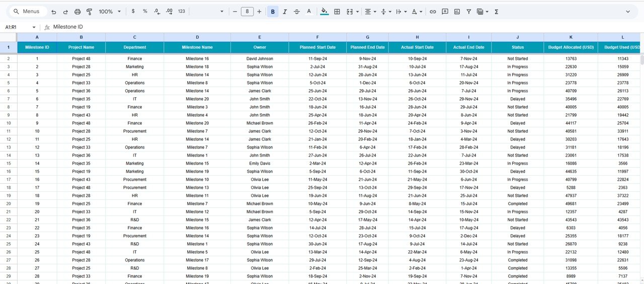Toggle bold formatting off

pos(273,12)
